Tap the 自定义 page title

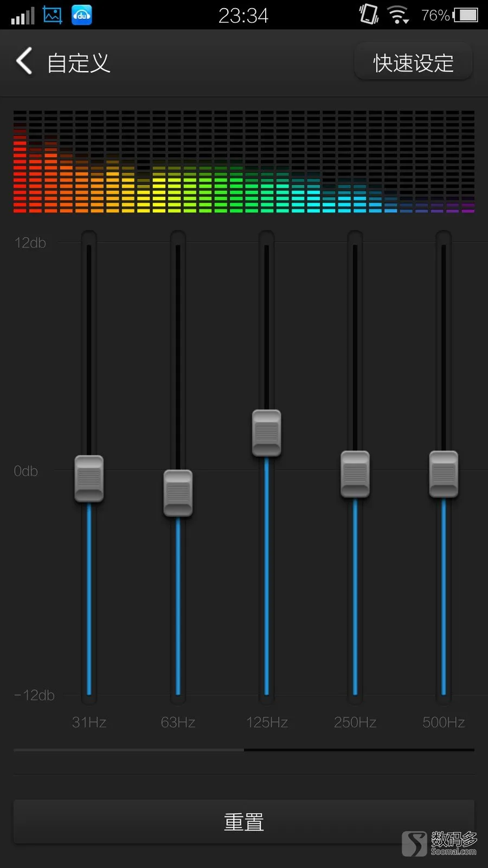coord(79,63)
